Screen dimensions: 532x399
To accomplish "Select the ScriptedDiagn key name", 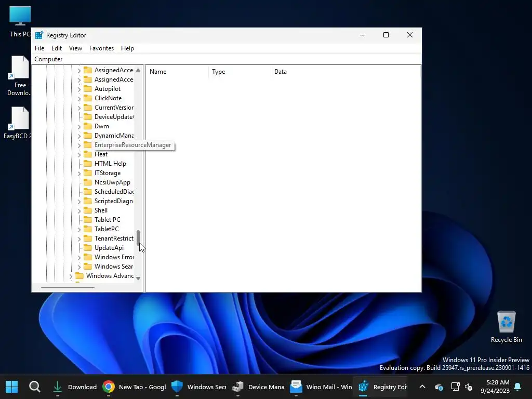I will coord(114,201).
